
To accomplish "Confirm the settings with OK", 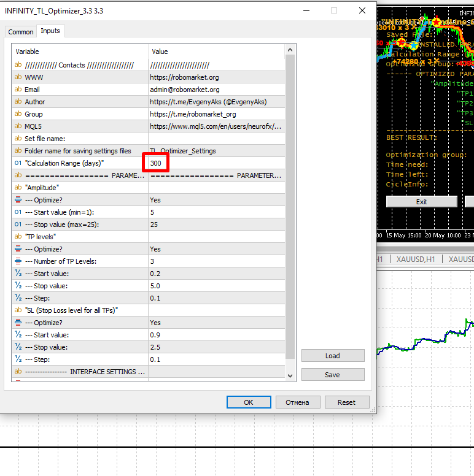I will point(248,402).
